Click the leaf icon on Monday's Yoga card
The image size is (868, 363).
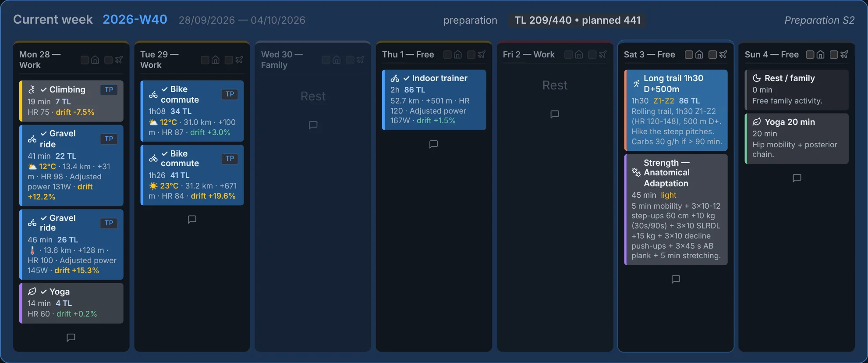32,292
